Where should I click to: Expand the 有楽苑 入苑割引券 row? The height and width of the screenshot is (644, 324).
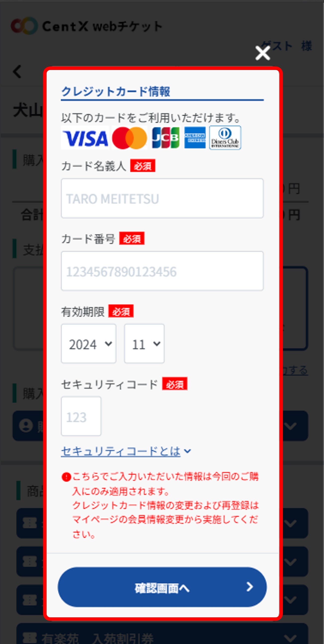(x=290, y=638)
